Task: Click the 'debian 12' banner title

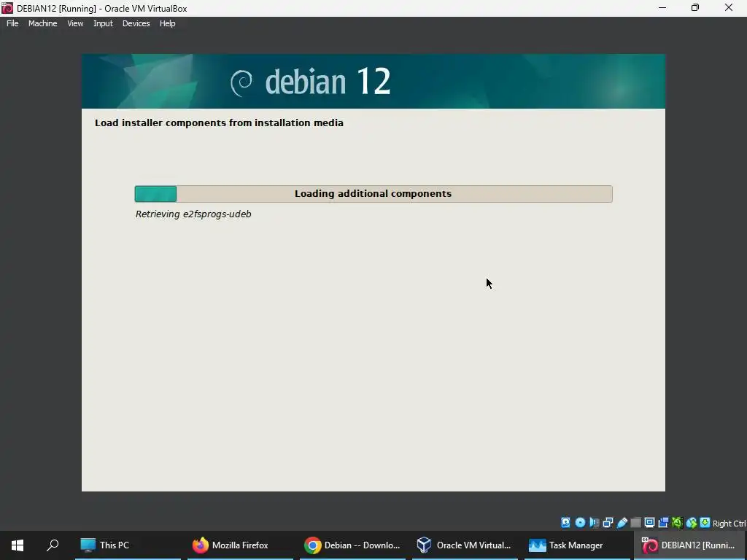Action: [x=328, y=82]
